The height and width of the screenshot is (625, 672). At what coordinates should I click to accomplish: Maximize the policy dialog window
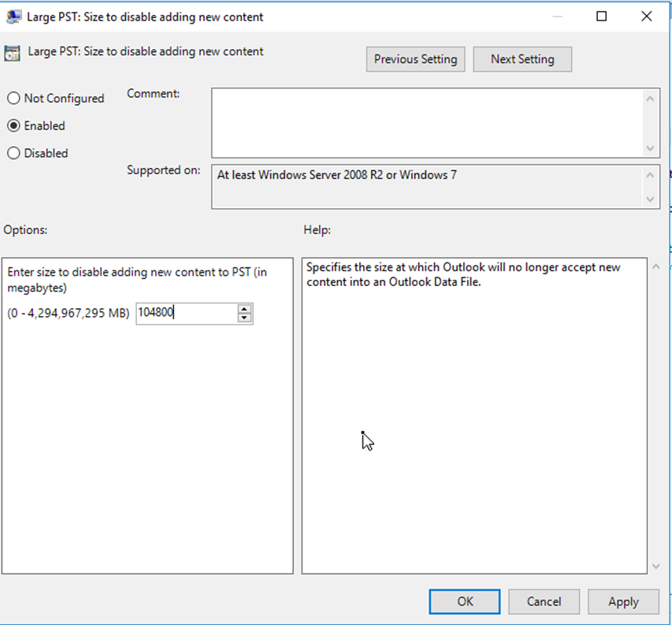602,17
